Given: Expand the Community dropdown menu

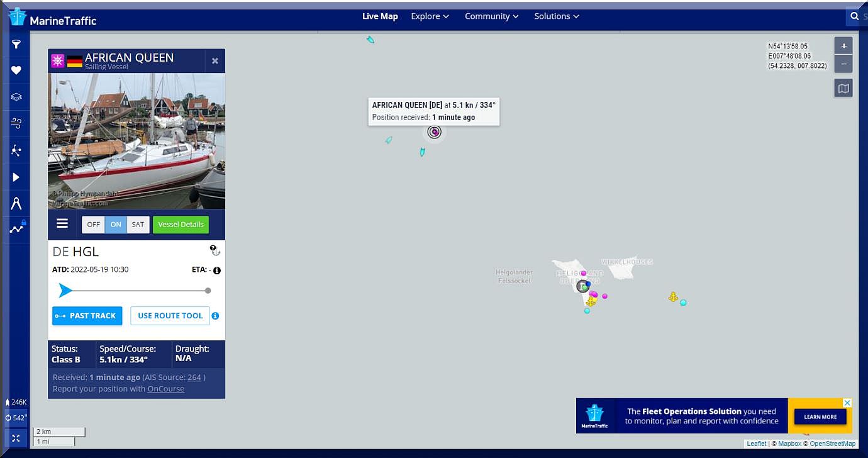Looking at the screenshot, I should [491, 16].
